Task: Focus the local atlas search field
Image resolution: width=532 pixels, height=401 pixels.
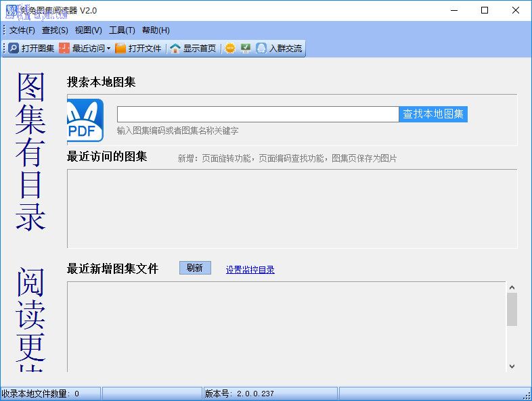Action: [x=258, y=114]
